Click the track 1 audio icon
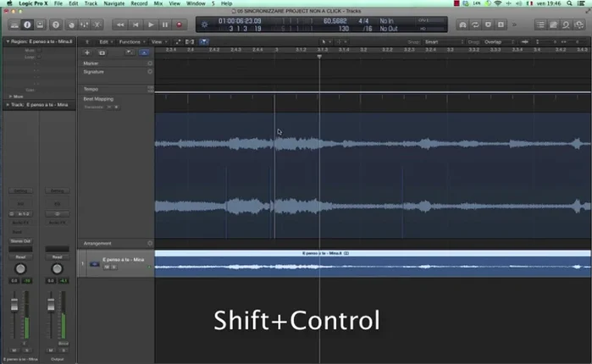Viewport: 592px width, 364px height. [94, 264]
